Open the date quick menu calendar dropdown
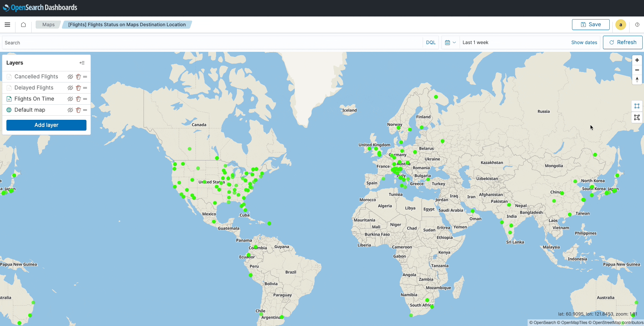644x326 pixels. point(450,42)
